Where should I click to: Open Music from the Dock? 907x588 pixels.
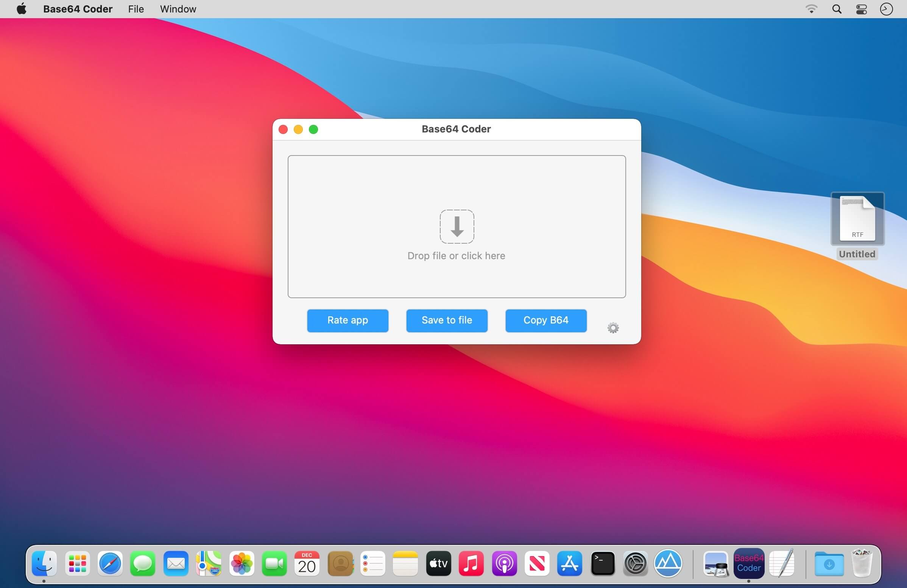click(471, 563)
